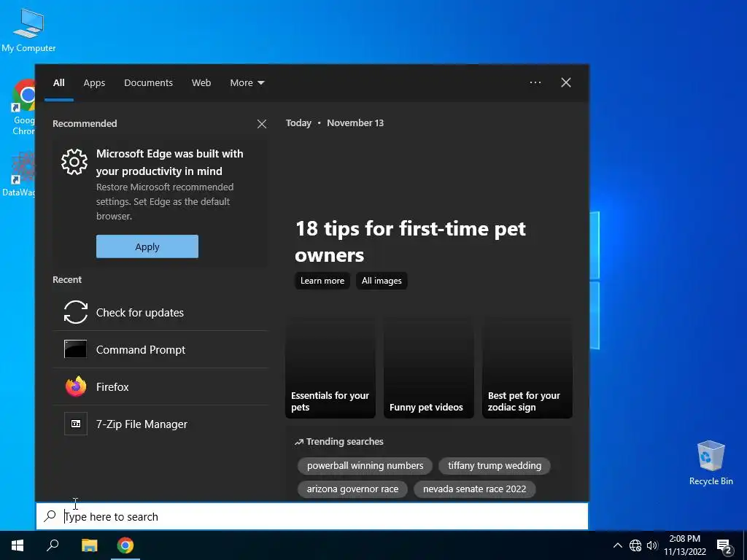Switch to the All tab

(x=58, y=83)
